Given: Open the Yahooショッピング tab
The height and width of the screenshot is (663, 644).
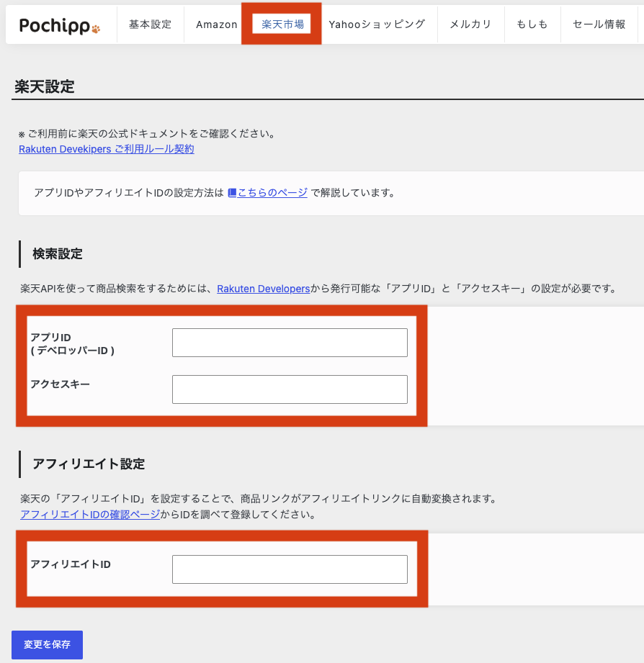Looking at the screenshot, I should coord(377,24).
